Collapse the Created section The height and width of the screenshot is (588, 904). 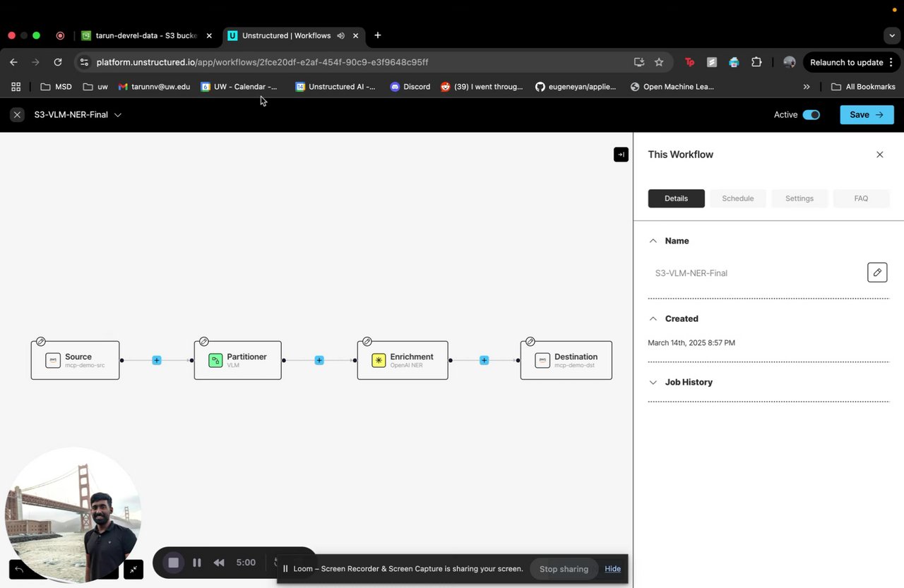pyautogui.click(x=653, y=318)
